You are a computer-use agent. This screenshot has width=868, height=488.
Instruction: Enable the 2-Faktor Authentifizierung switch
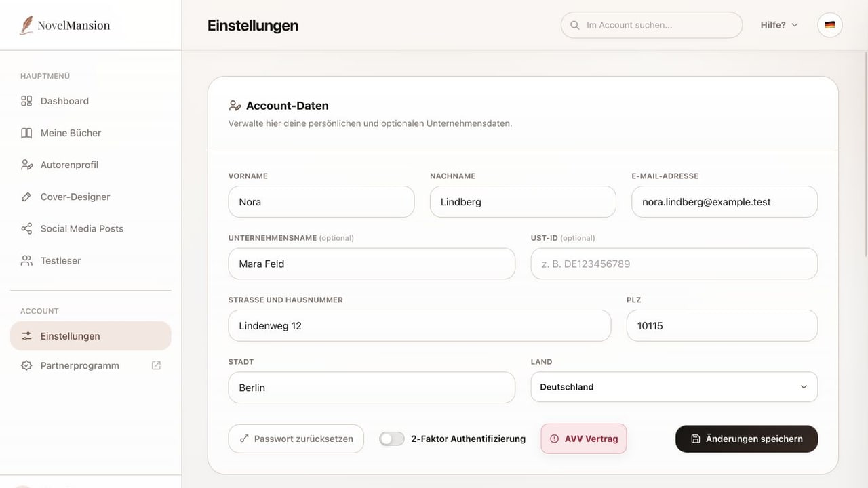(392, 439)
